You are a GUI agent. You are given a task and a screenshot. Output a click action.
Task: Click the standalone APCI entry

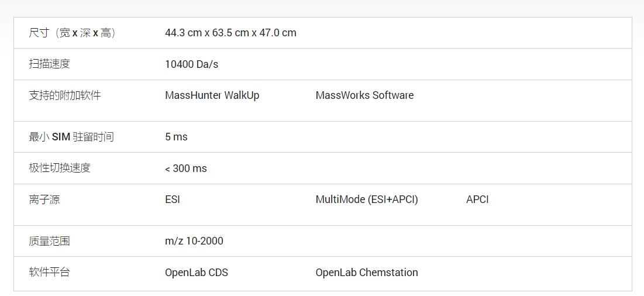[x=477, y=199]
